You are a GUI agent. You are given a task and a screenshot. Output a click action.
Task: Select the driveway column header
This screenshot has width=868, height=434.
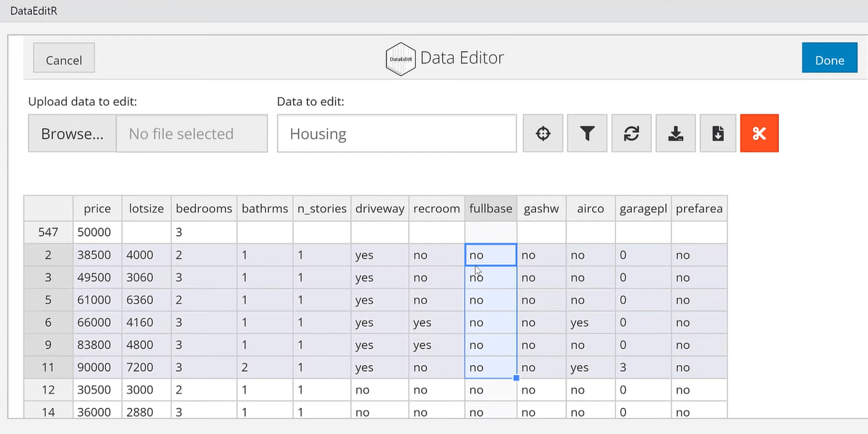coord(379,209)
